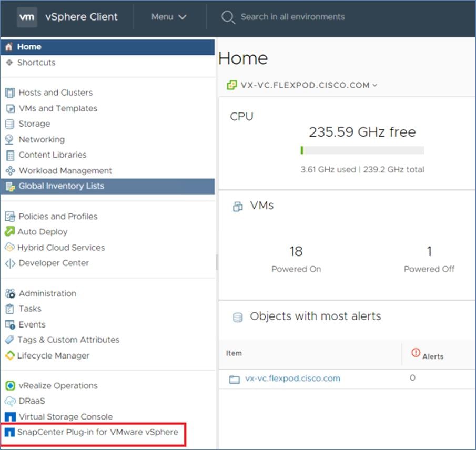Click the VMware vm logo
The height and width of the screenshot is (450, 476).
point(27,17)
